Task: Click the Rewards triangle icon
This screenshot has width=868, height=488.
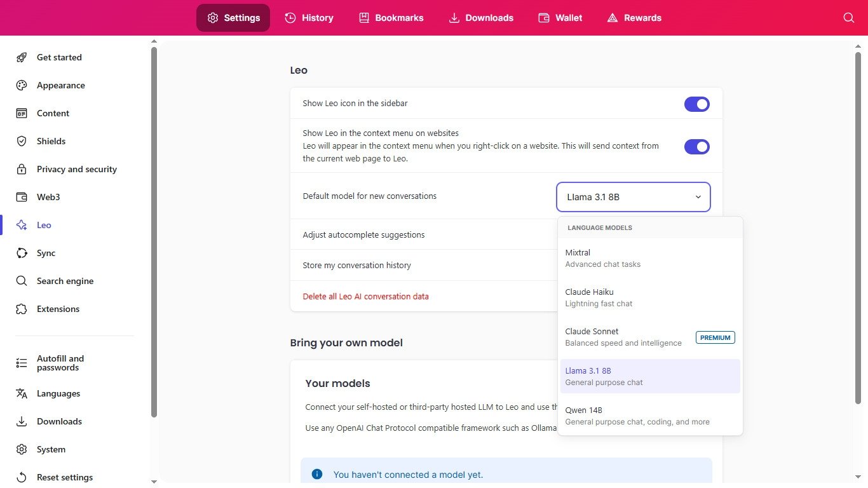Action: [613, 18]
